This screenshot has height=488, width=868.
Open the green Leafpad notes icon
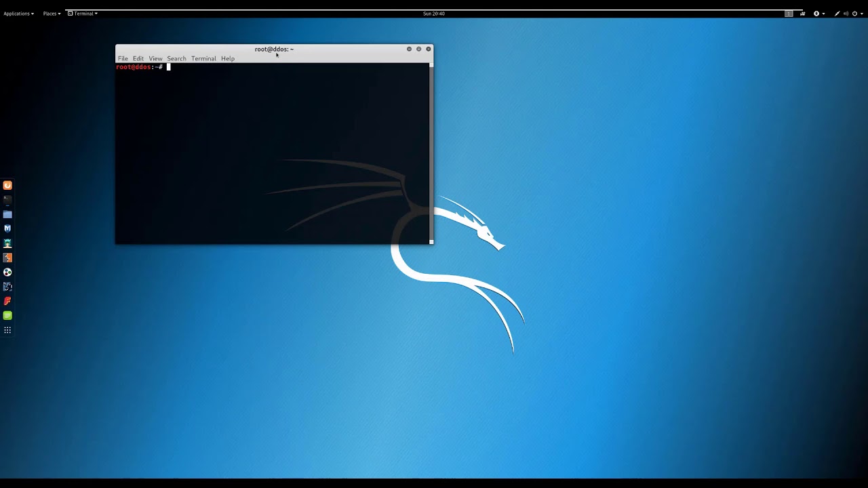point(7,315)
